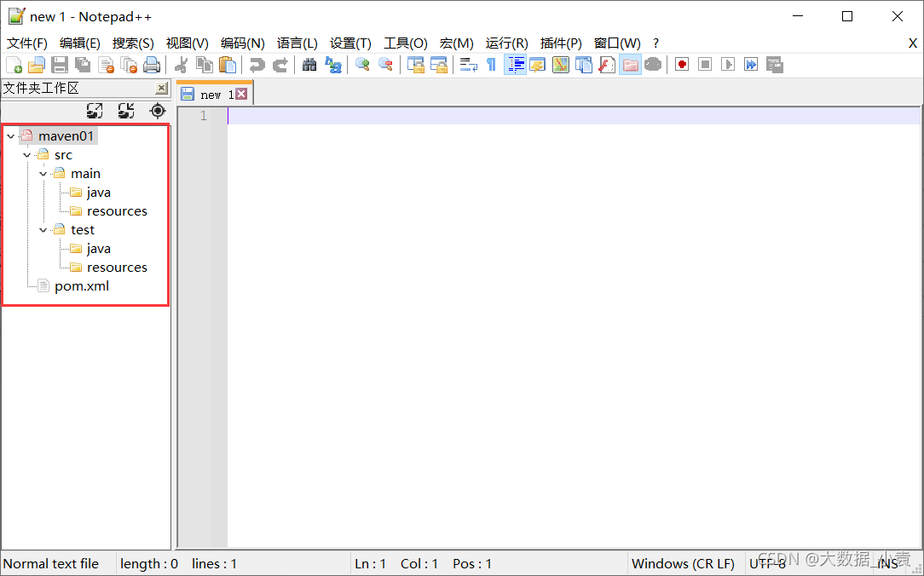The height and width of the screenshot is (576, 924).
Task: Start macro recording with red dot
Action: click(682, 65)
